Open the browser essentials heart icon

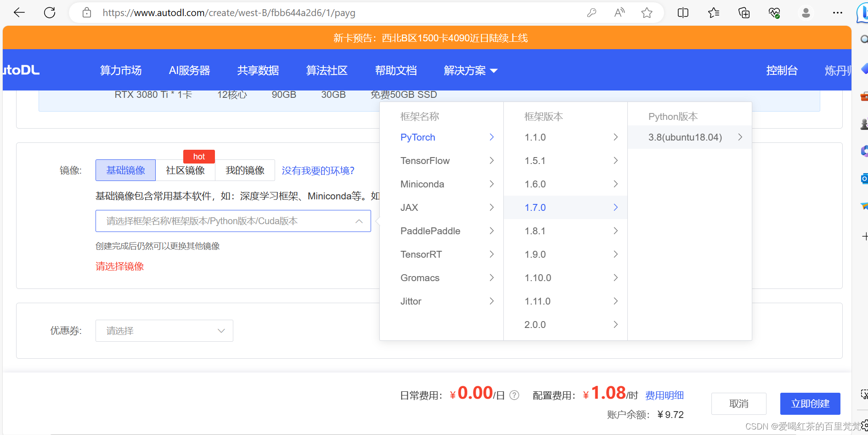[x=774, y=13]
